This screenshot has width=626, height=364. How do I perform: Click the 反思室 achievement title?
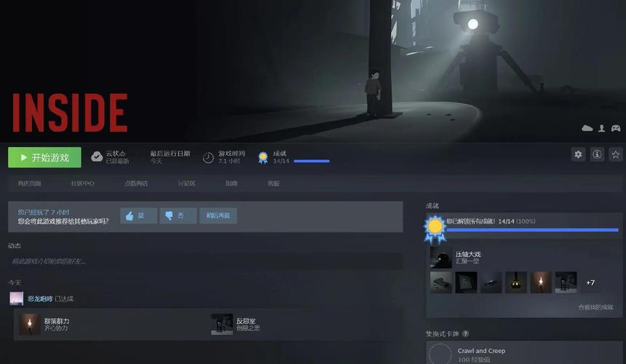coord(245,321)
